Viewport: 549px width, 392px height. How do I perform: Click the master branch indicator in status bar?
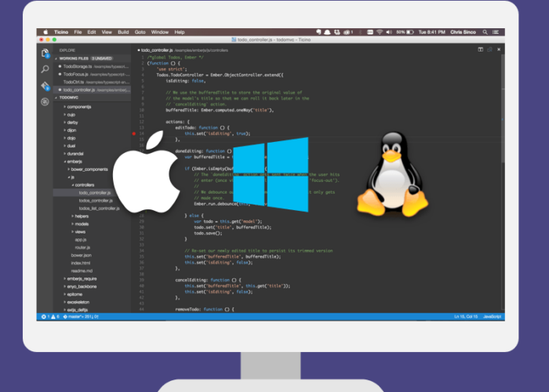[81, 317]
